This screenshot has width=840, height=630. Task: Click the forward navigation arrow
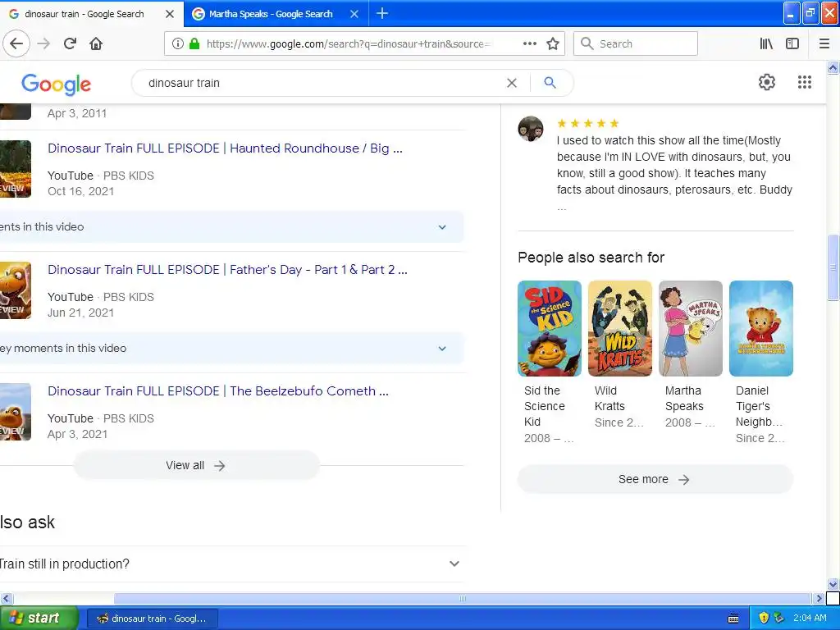(x=43, y=43)
